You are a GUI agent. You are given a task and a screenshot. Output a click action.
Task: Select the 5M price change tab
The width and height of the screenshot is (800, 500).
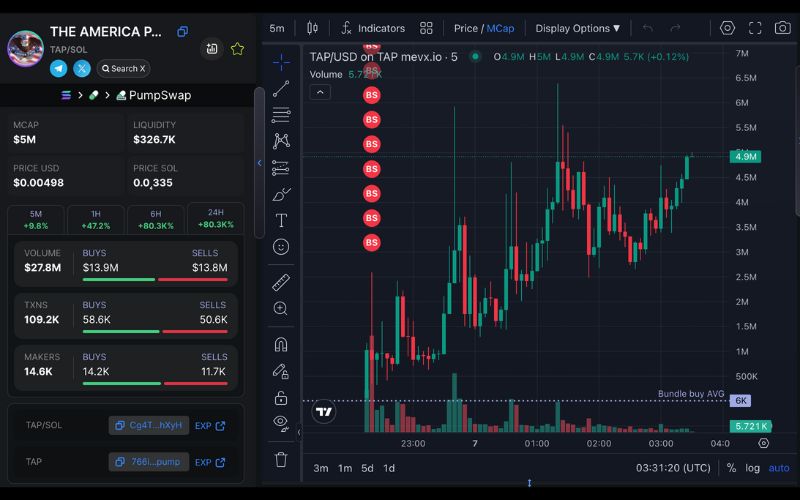pos(36,219)
